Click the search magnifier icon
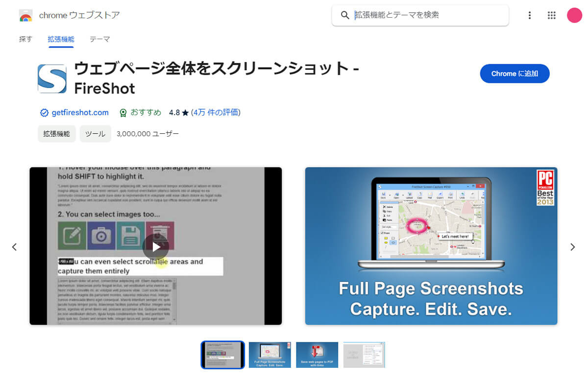588x386 pixels. (x=345, y=15)
